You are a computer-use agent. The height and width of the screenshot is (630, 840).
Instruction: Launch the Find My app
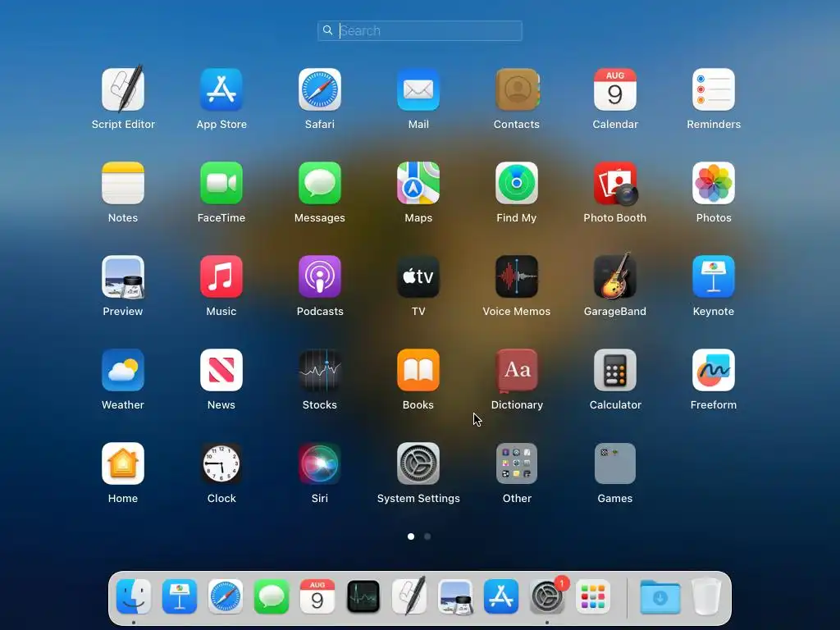click(x=517, y=183)
